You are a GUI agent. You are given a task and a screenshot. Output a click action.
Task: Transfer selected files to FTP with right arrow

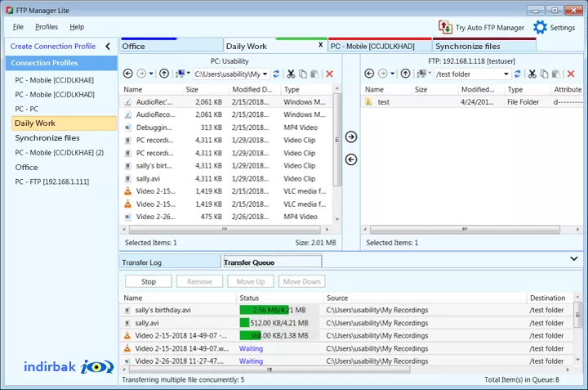(x=351, y=137)
